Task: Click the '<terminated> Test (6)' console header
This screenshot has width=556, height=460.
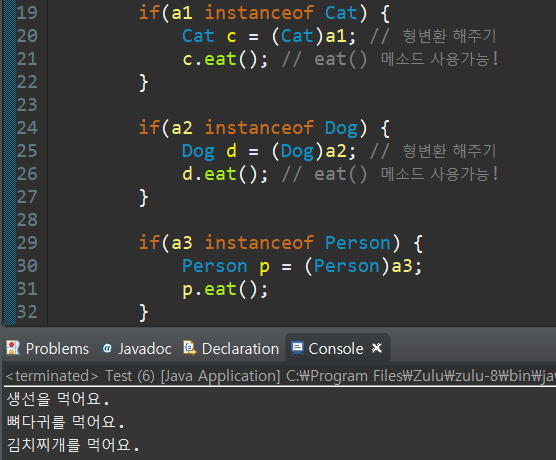Action: click(80, 376)
